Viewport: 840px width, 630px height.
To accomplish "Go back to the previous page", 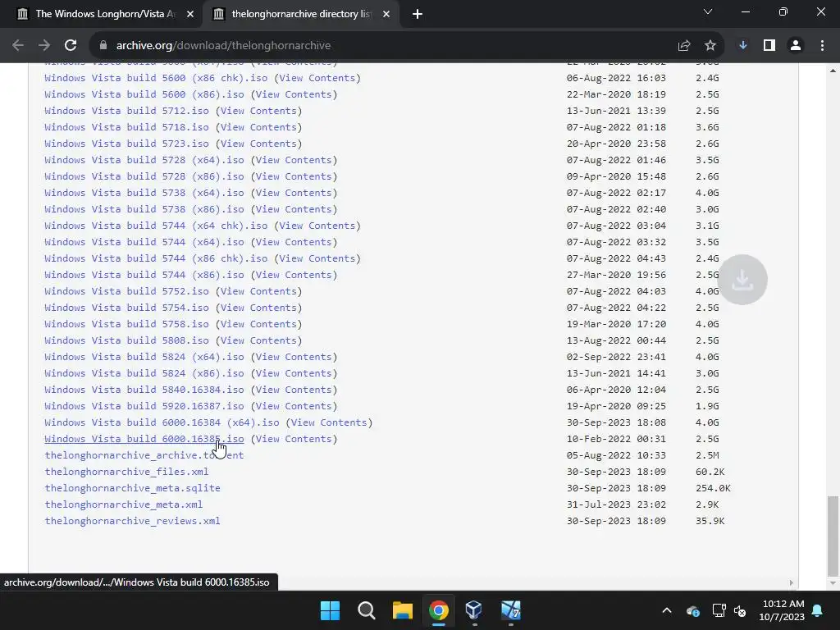I will 18,46.
